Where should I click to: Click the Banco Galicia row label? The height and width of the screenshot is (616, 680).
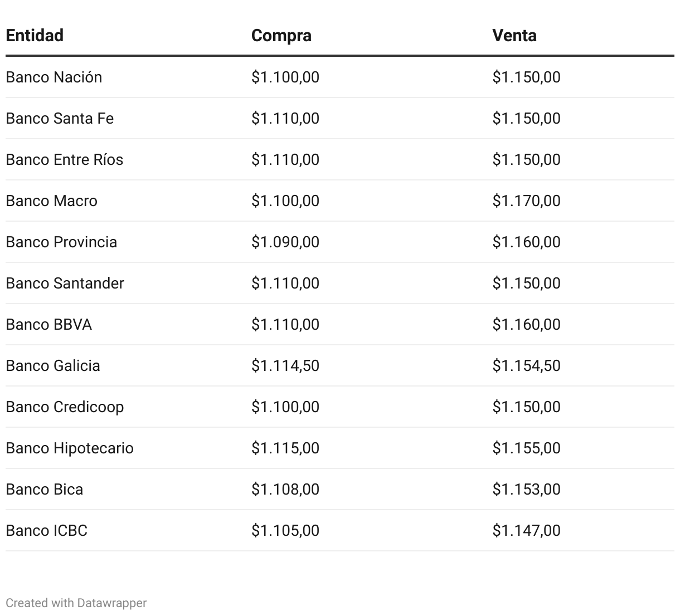[53, 365]
